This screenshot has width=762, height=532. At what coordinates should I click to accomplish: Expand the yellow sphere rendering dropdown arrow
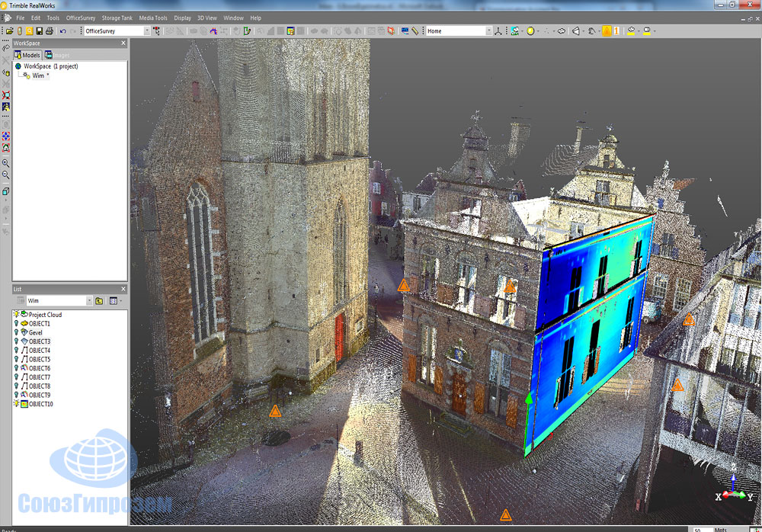[538, 31]
